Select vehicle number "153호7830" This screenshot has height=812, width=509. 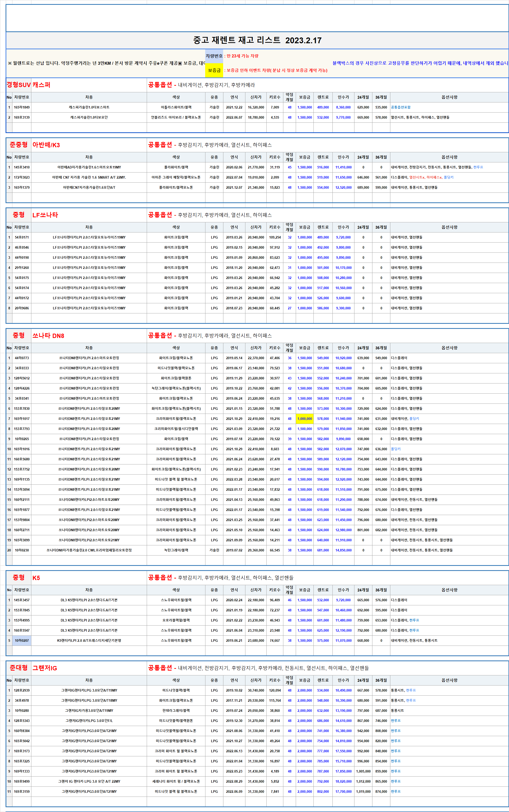point(22,409)
